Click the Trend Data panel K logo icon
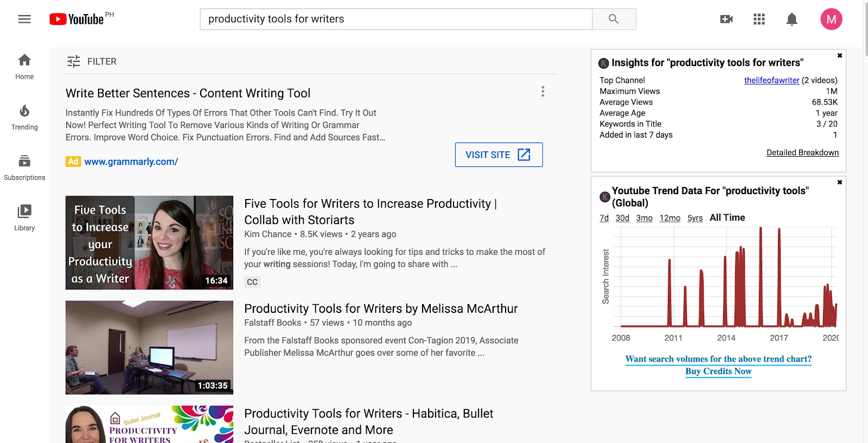868x443 pixels. pyautogui.click(x=605, y=197)
